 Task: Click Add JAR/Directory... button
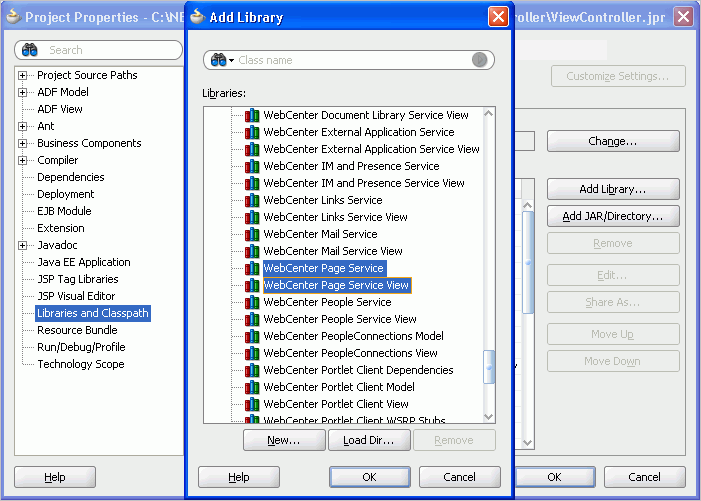point(613,216)
